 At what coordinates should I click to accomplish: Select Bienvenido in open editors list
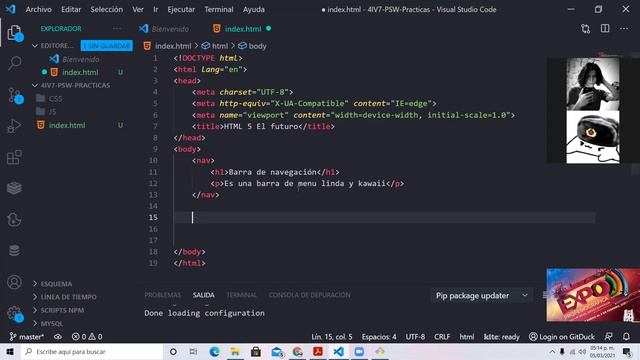pyautogui.click(x=81, y=59)
